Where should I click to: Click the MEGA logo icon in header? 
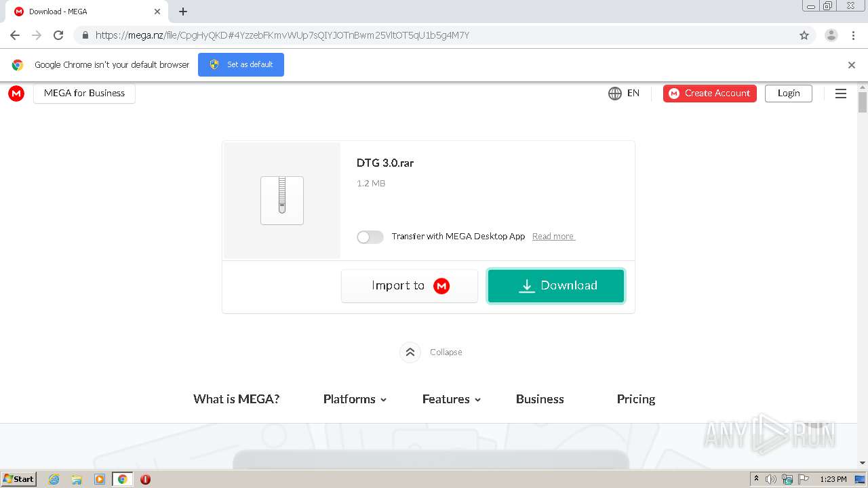coord(16,94)
